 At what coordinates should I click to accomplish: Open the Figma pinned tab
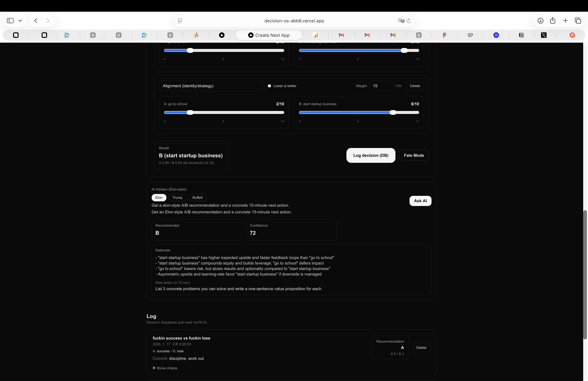[x=444, y=35]
